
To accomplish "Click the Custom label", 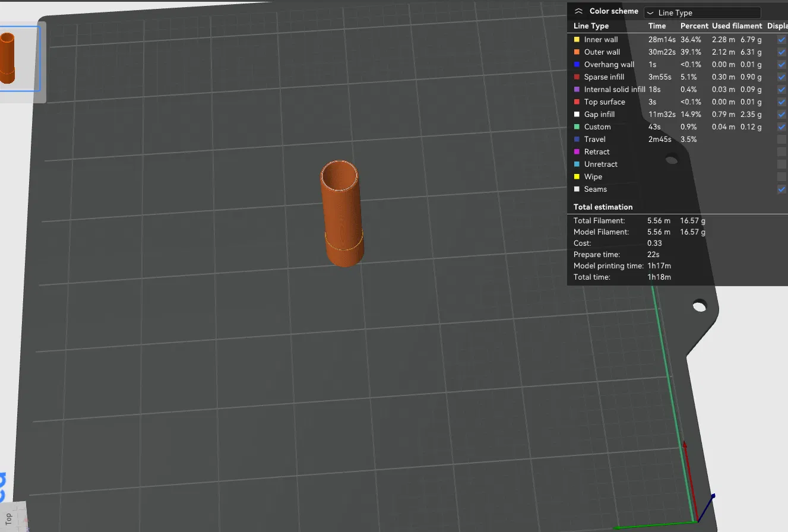I will click(x=597, y=127).
